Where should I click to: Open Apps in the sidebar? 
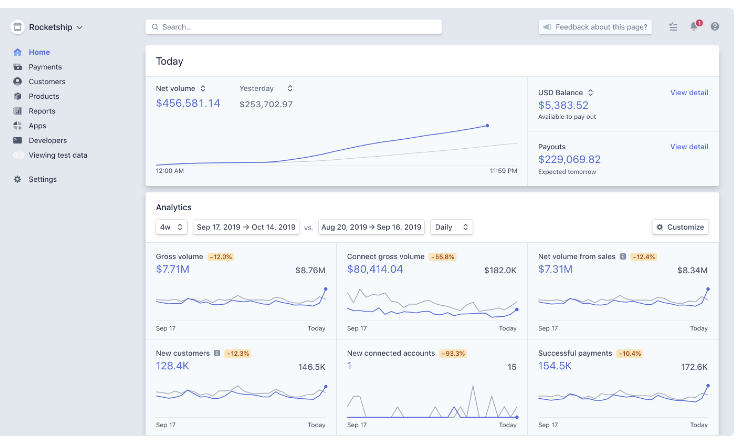[37, 126]
